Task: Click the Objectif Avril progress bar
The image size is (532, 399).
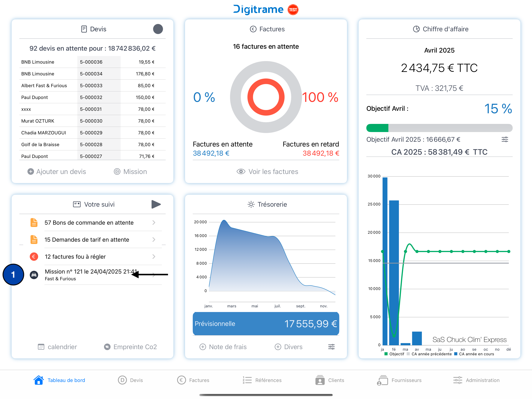Action: pyautogui.click(x=439, y=128)
